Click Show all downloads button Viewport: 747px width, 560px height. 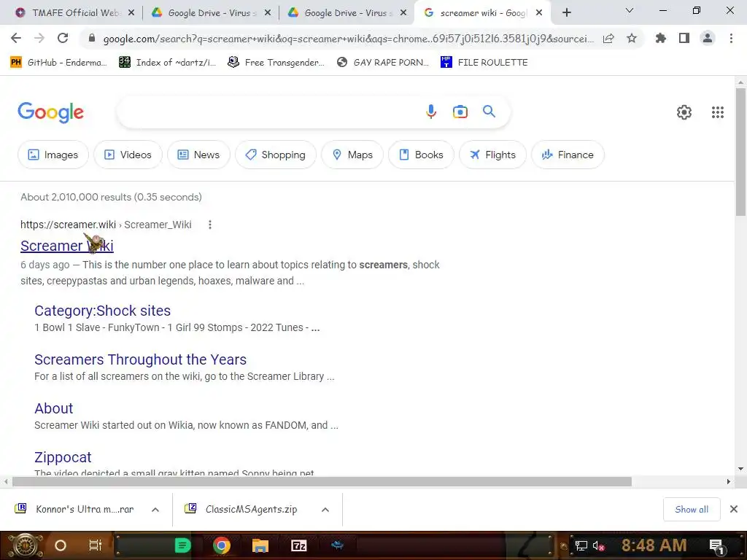[692, 510]
